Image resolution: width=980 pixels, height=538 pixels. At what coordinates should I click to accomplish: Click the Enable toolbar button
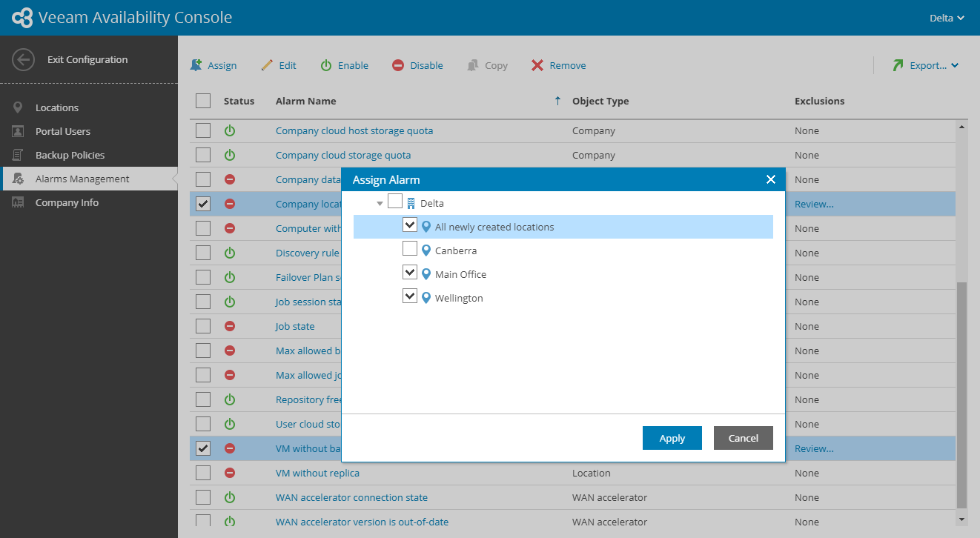[x=345, y=65]
